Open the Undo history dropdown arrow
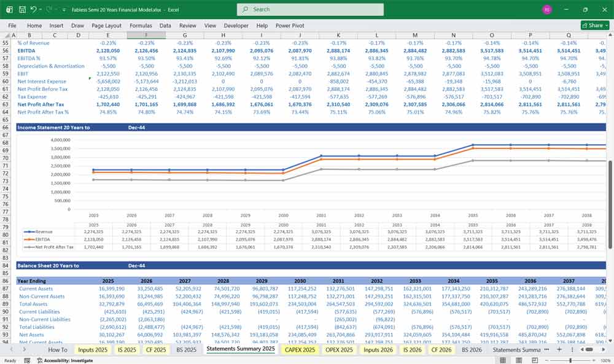 40,9
